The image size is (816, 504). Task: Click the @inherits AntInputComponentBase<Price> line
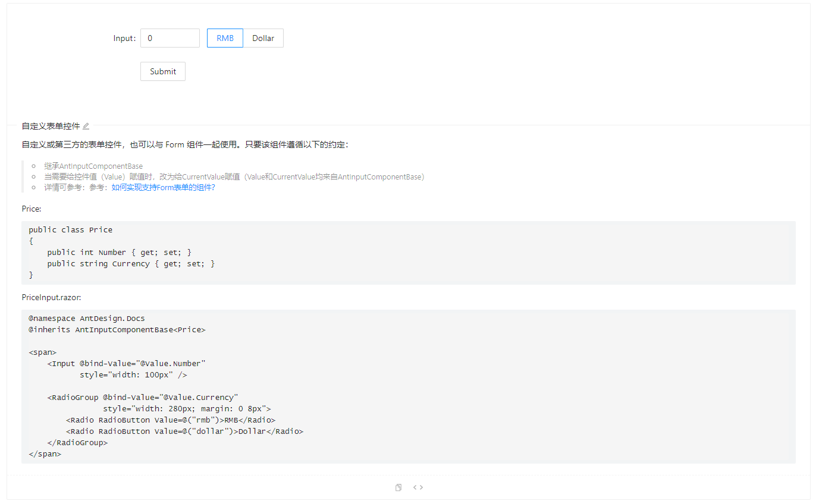coord(117,329)
